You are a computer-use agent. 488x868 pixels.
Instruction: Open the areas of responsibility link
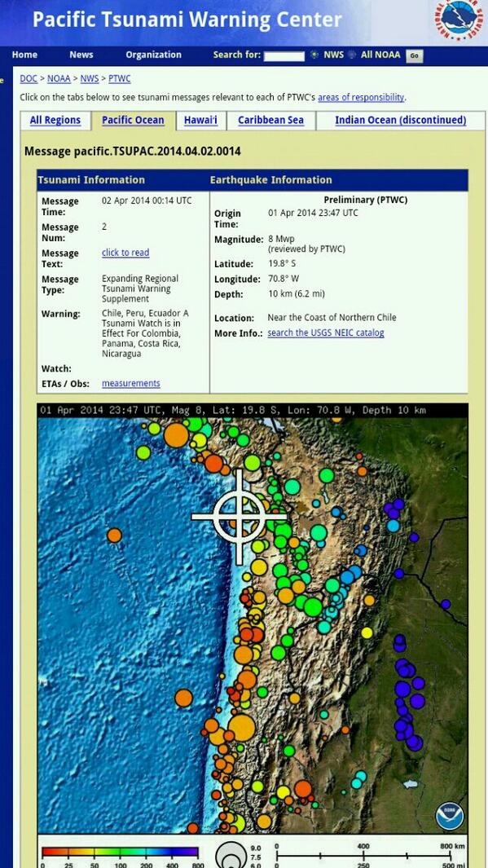point(361,98)
